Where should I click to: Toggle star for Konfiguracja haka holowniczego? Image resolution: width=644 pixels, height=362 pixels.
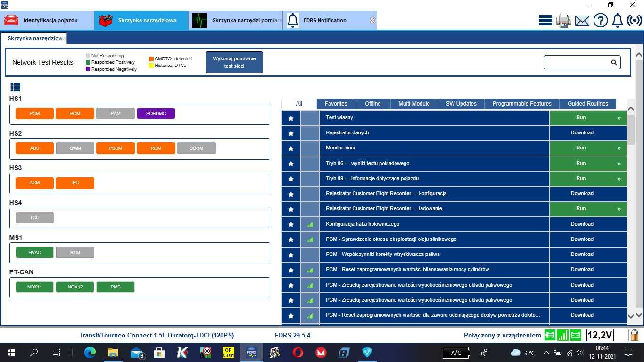coord(291,224)
